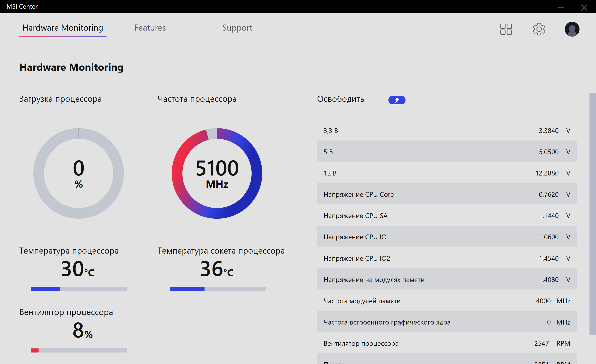Viewport: 596px width, 364px height.
Task: Click the CPU temperature progress bar
Action: pos(79,289)
